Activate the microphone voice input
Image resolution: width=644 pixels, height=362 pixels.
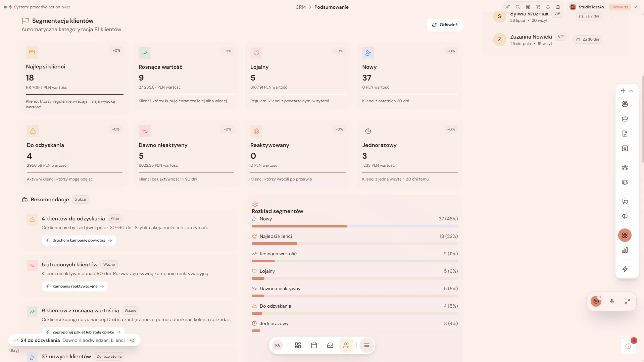click(x=612, y=301)
